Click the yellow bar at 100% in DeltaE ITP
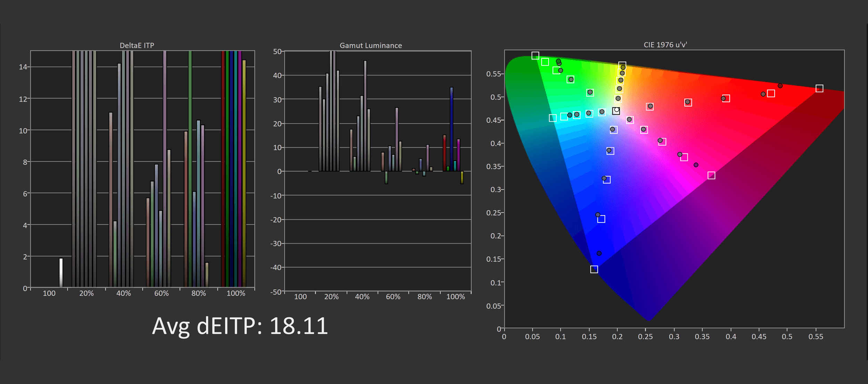Image resolution: width=868 pixels, height=384 pixels. pyautogui.click(x=244, y=173)
